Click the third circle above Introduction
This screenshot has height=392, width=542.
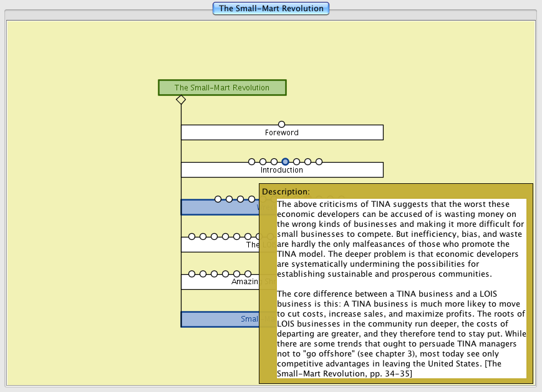pos(274,162)
